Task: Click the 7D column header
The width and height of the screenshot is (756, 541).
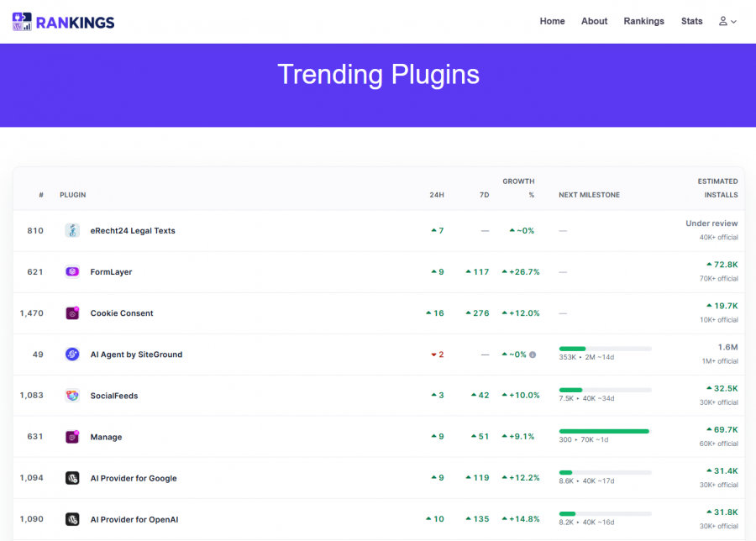Action: [x=484, y=195]
